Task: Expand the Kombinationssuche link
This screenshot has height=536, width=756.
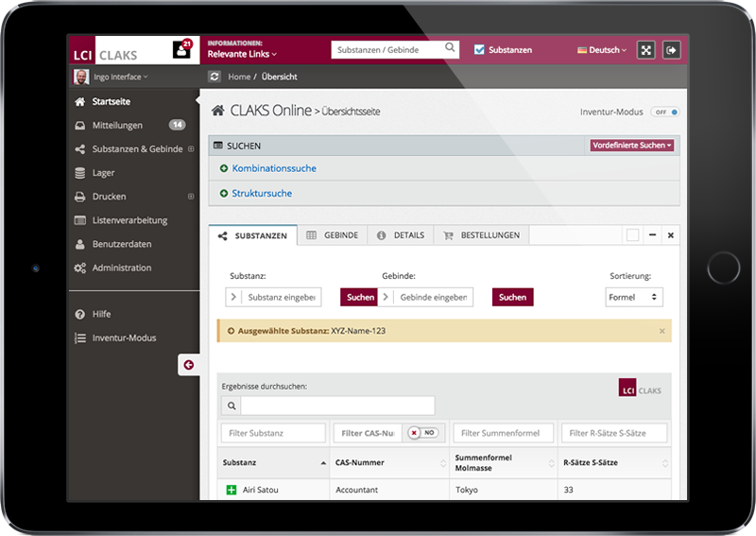Action: click(x=274, y=168)
